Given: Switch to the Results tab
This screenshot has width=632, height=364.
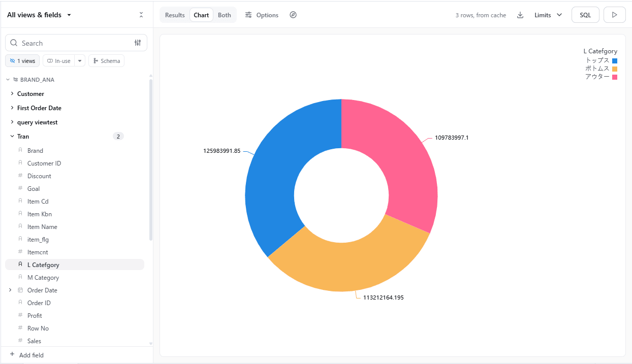Looking at the screenshot, I should pos(175,15).
